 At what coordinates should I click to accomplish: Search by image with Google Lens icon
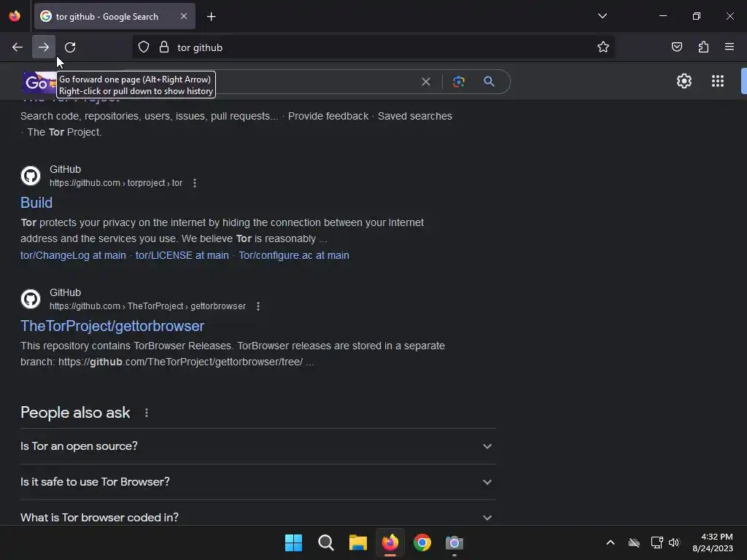pos(458,82)
